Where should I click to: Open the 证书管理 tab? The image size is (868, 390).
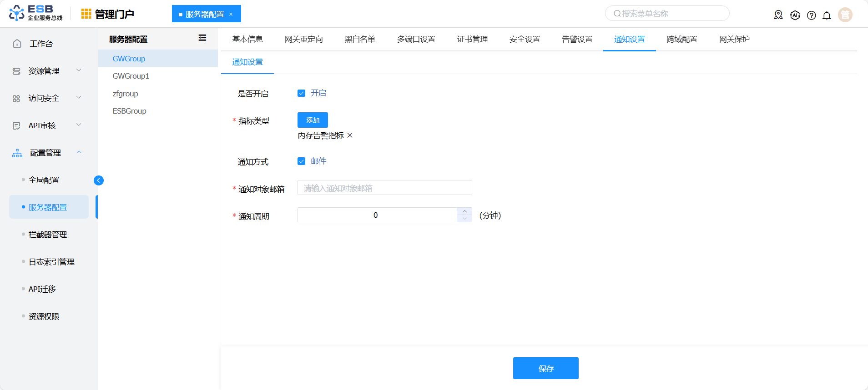(x=472, y=40)
